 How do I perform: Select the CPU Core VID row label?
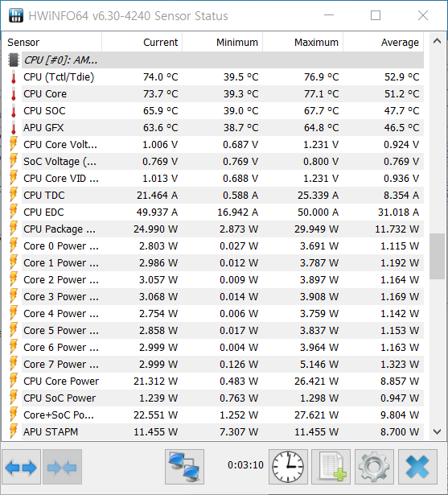[x=61, y=179]
